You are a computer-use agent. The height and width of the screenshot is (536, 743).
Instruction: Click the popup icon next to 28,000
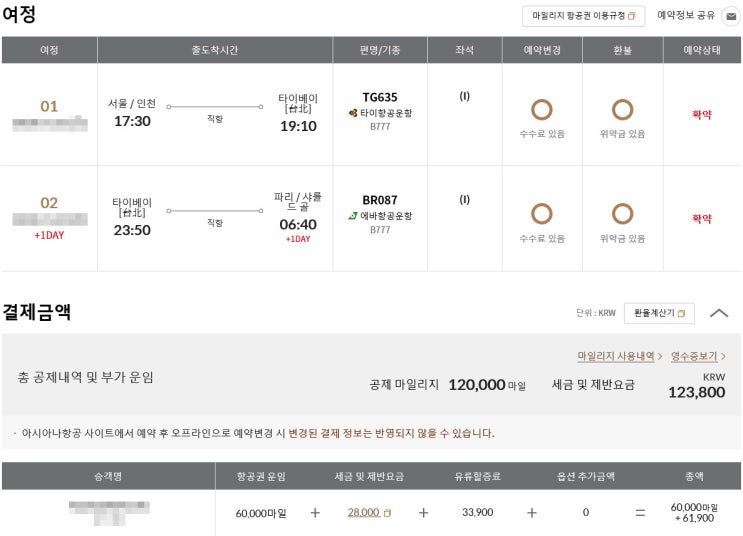(x=388, y=513)
